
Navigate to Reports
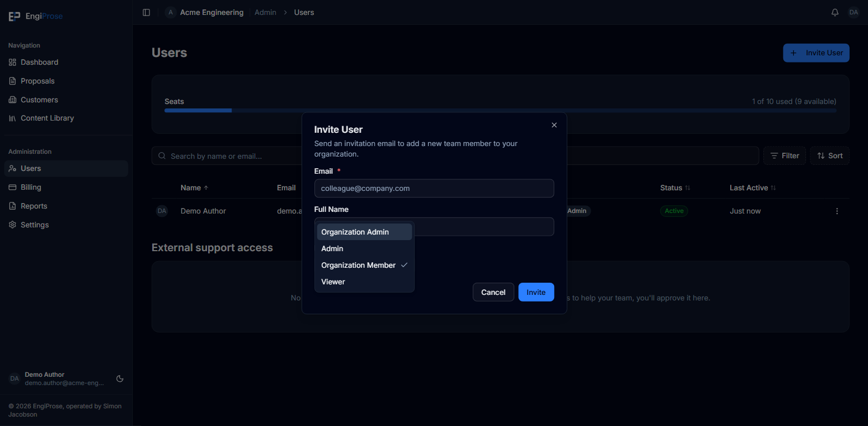pos(66,206)
